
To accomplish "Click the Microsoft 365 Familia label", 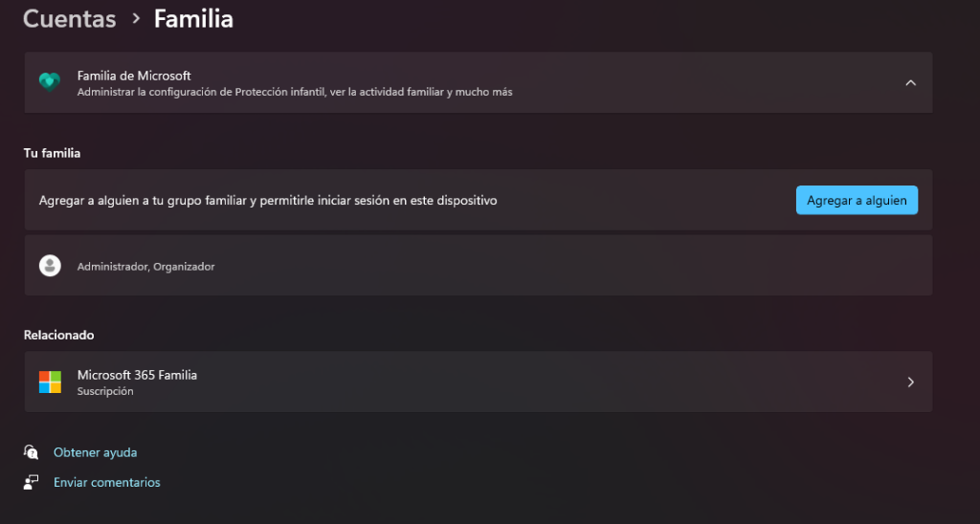I will 137,375.
